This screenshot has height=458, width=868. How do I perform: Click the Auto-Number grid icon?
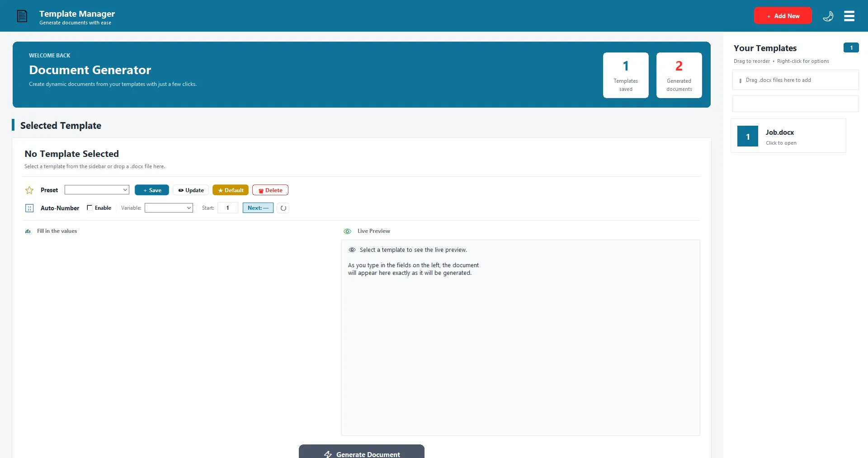coord(29,208)
